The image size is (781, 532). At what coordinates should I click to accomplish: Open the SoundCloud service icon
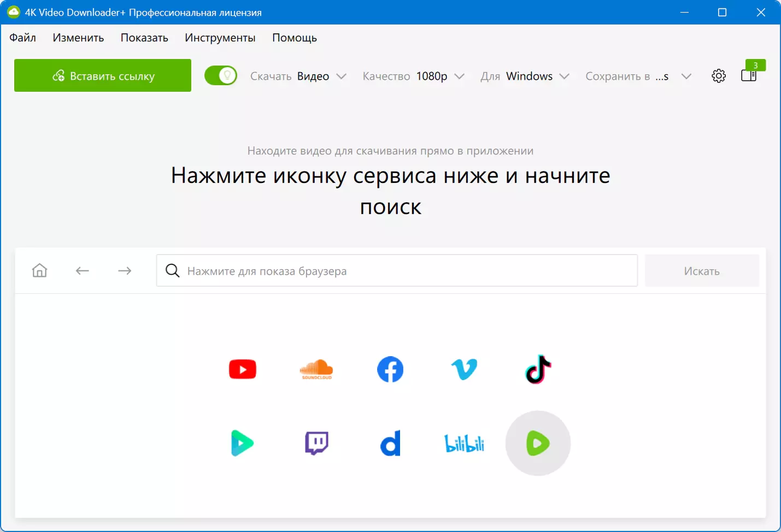pos(316,369)
